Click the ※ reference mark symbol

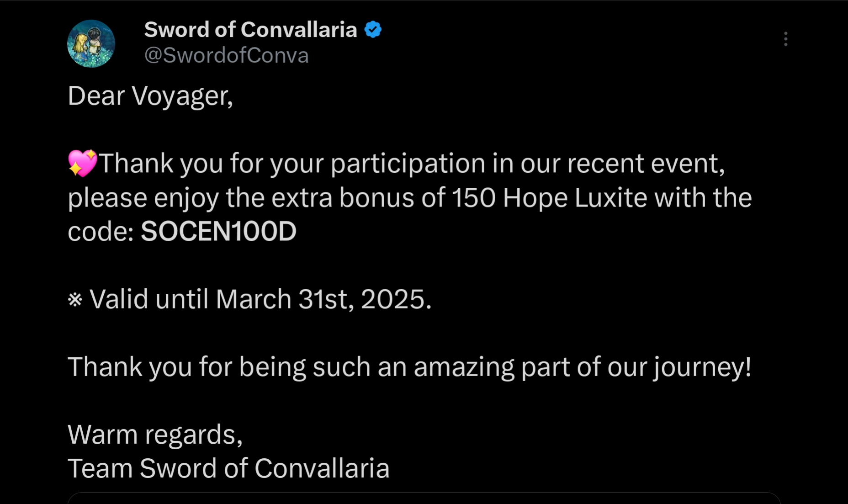(75, 300)
